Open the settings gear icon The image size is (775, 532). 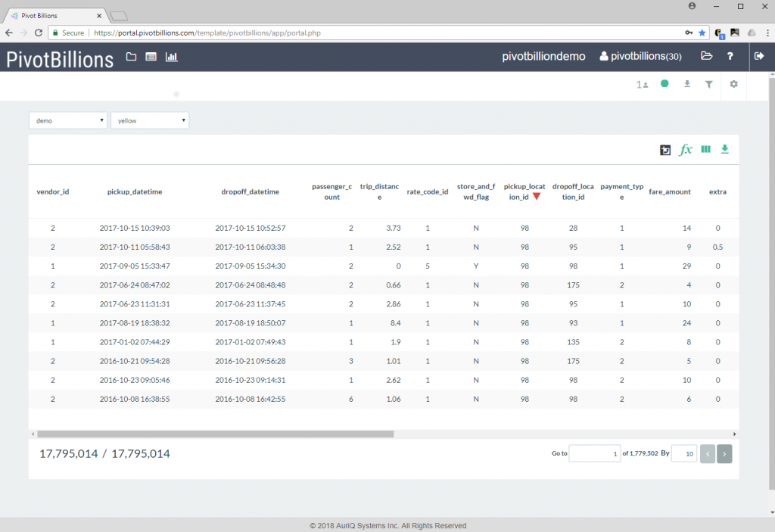(x=733, y=84)
